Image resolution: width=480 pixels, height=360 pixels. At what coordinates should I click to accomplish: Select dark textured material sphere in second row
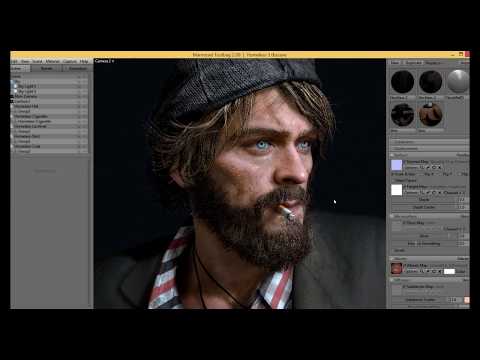pyautogui.click(x=402, y=115)
